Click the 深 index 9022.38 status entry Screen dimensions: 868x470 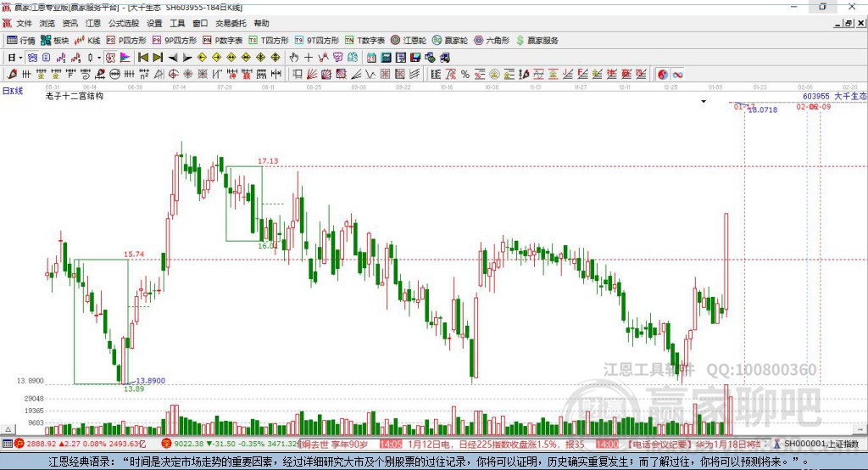(230, 444)
